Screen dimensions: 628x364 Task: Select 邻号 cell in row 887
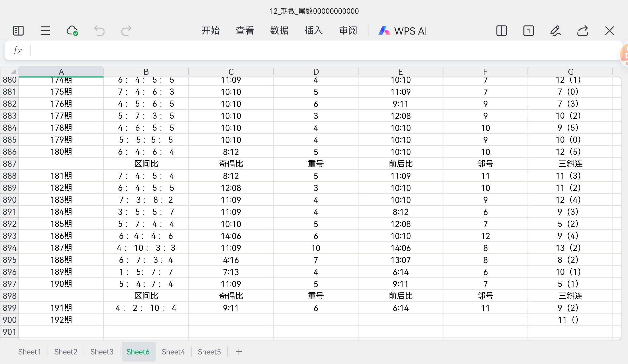(485, 164)
